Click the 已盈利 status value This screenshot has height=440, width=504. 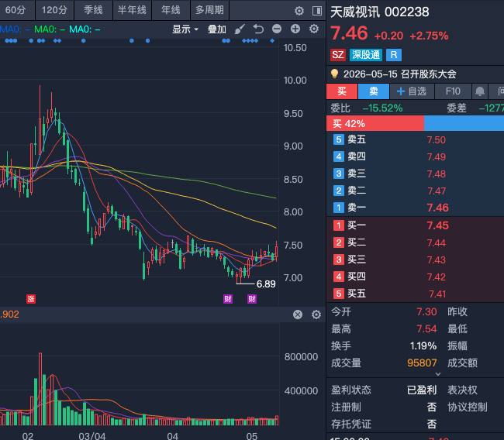[422, 390]
